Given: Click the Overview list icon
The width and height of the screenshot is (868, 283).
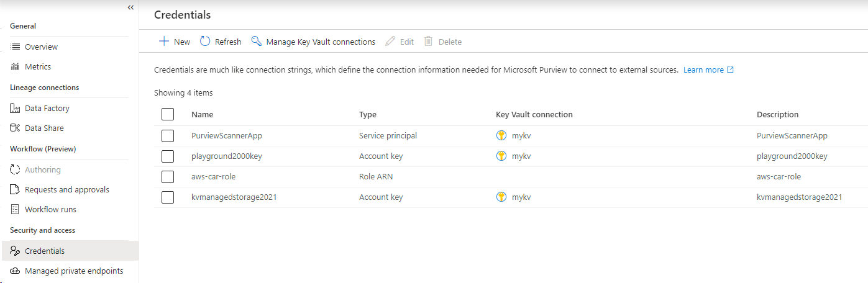Looking at the screenshot, I should click(16, 47).
